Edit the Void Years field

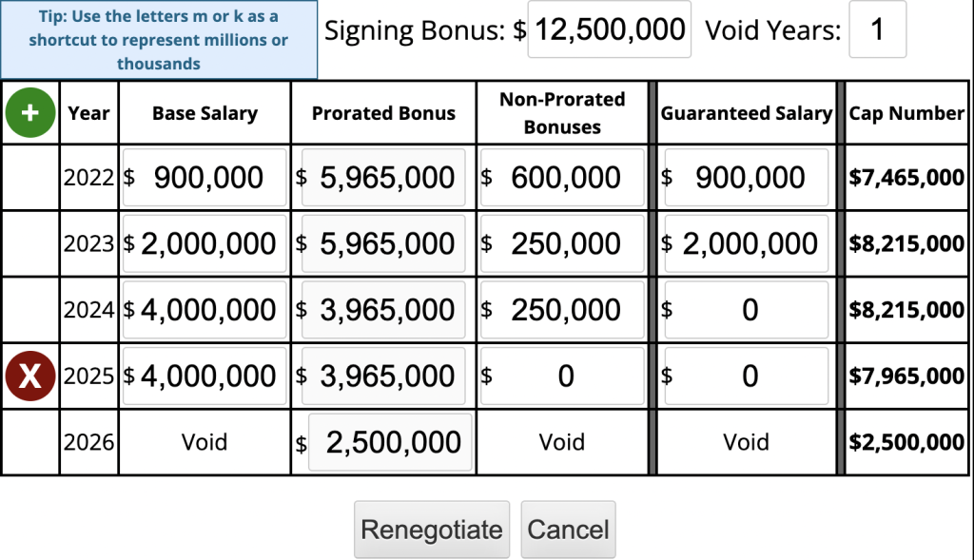click(x=878, y=29)
